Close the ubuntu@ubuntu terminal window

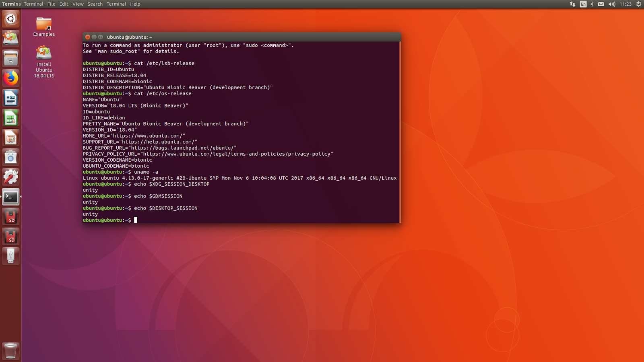88,37
